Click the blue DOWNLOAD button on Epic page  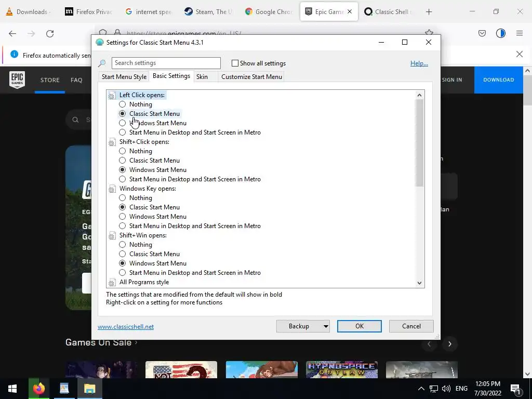tap(498, 79)
